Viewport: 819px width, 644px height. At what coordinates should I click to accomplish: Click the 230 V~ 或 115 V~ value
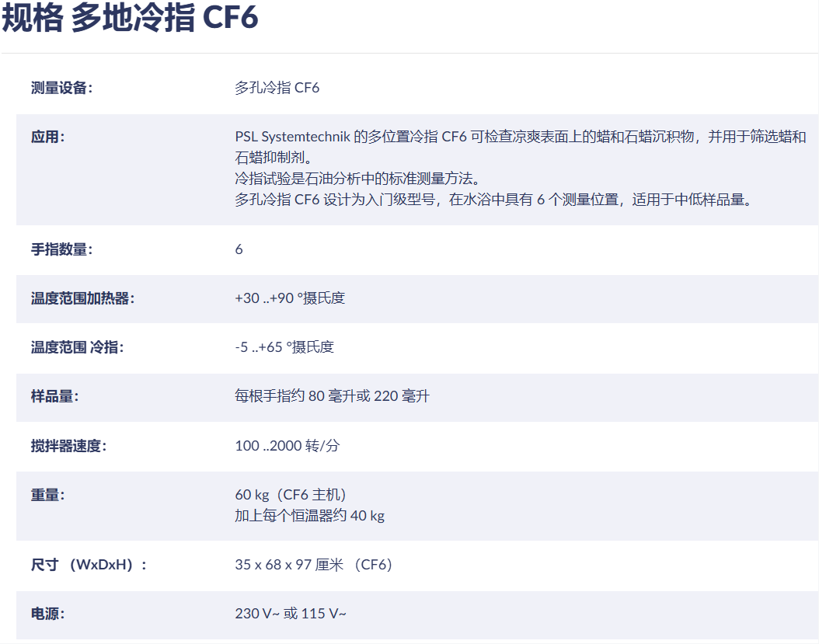pos(291,614)
